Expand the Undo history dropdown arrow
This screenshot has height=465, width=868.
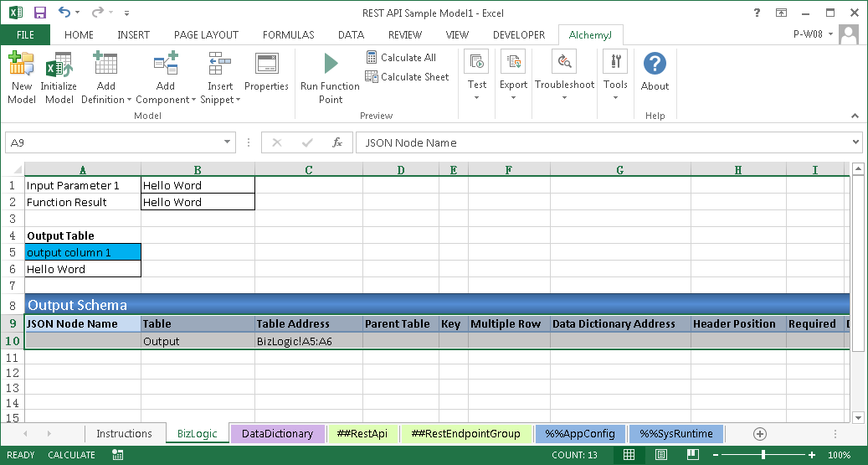77,13
